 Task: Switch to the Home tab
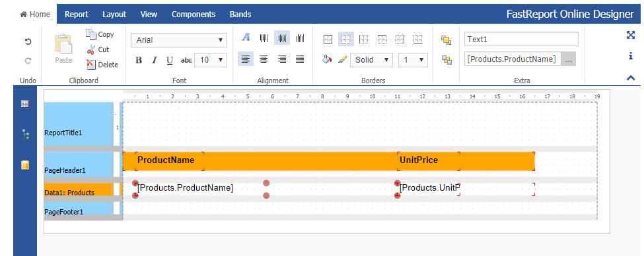pos(35,15)
